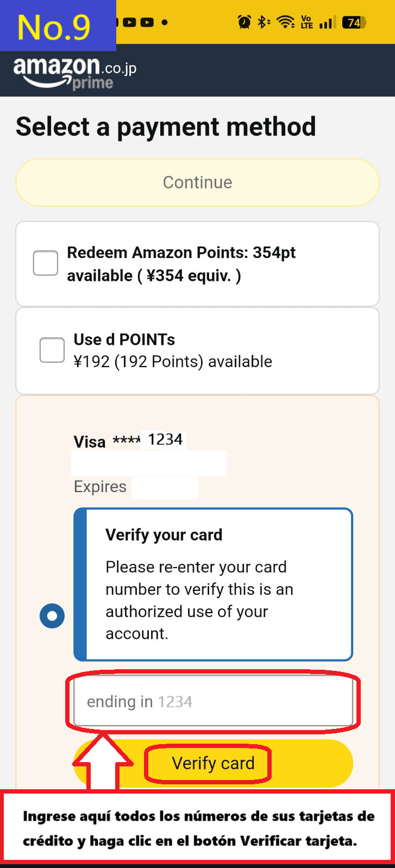Tap the Bluetooth status icon
This screenshot has width=395, height=868.
click(x=262, y=22)
